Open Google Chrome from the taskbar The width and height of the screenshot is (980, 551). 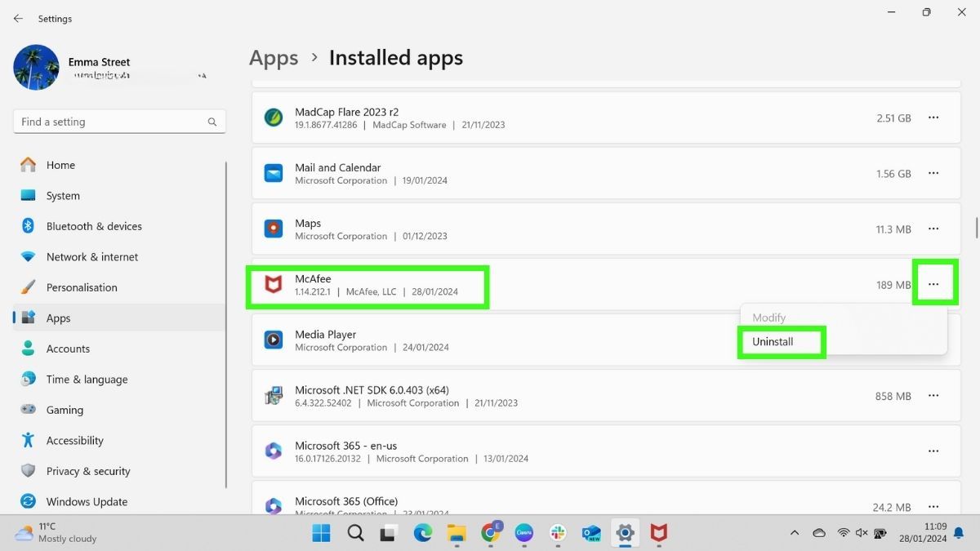click(x=490, y=533)
